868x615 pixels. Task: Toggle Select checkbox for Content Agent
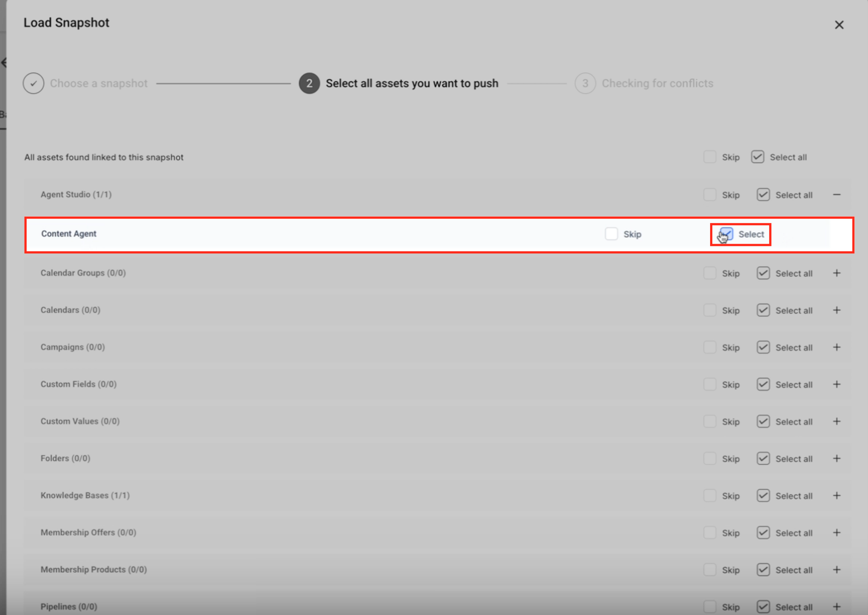coord(726,234)
